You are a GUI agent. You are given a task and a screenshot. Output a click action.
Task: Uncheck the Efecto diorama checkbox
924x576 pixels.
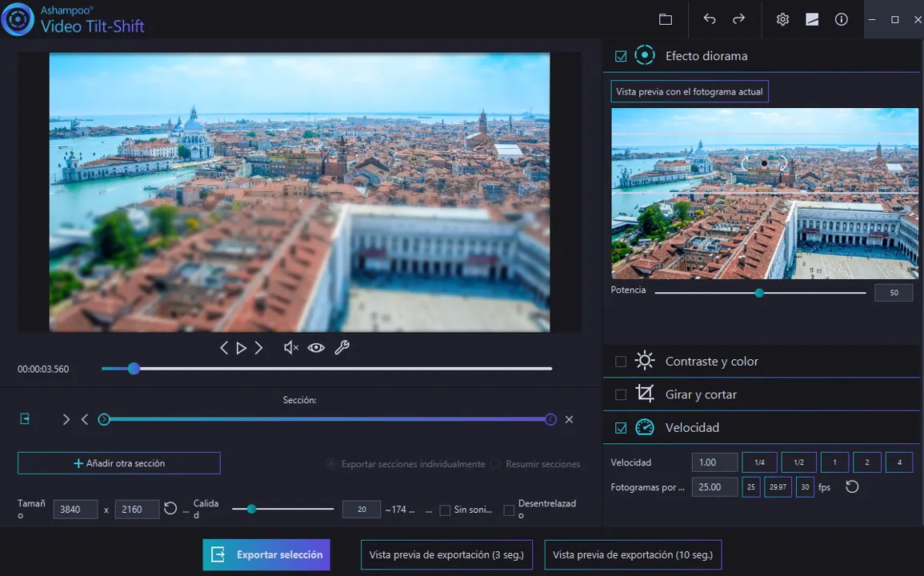click(x=621, y=57)
